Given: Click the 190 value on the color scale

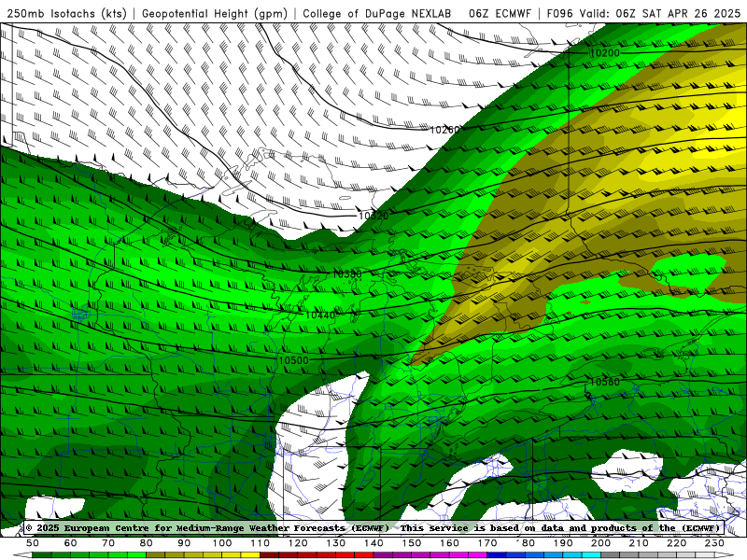Looking at the screenshot, I should coord(563,543).
